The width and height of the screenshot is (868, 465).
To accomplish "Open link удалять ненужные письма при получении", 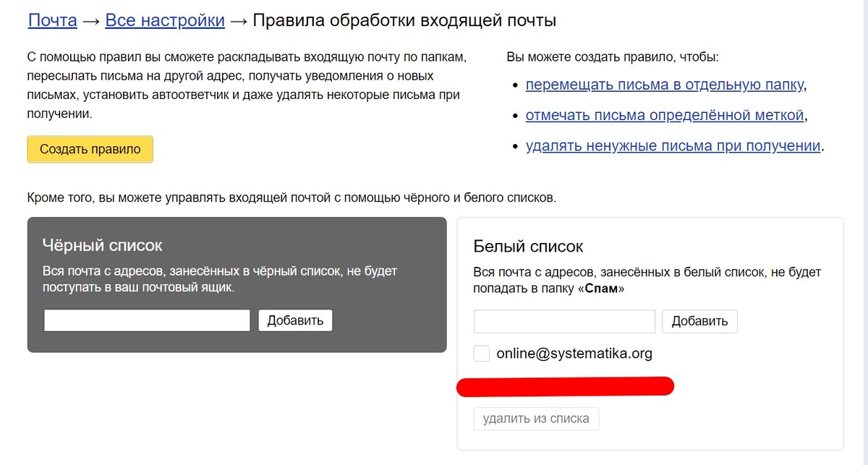I will 673,146.
